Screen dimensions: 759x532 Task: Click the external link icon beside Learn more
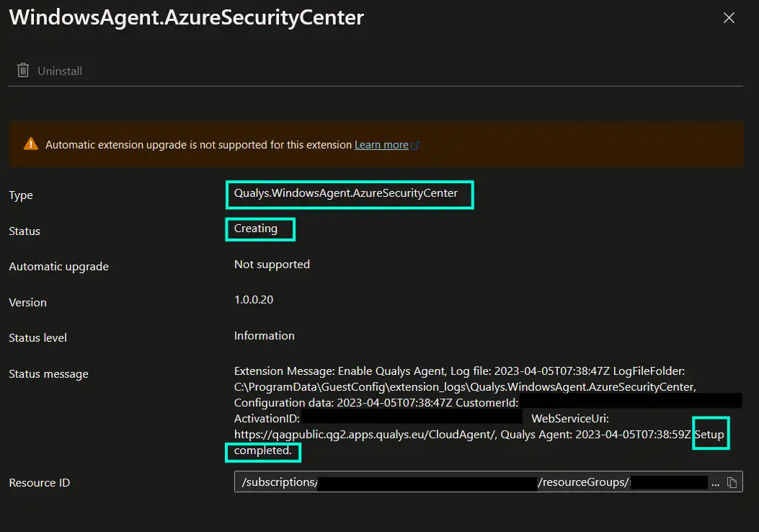tap(415, 145)
